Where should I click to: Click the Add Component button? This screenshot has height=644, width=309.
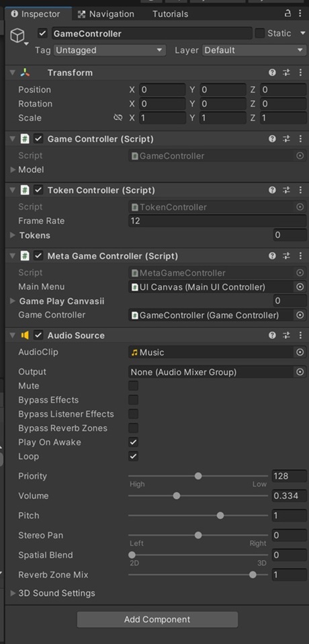point(157,619)
